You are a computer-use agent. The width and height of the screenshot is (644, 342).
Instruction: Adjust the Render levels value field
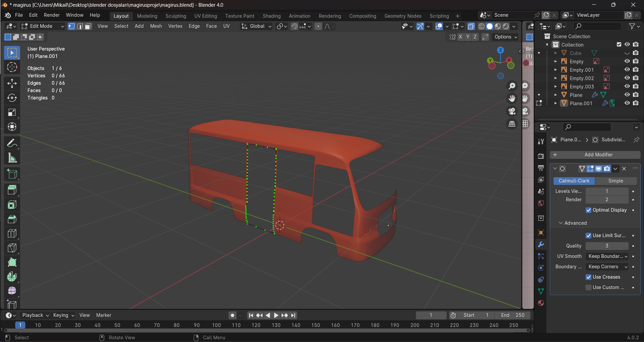(607, 200)
